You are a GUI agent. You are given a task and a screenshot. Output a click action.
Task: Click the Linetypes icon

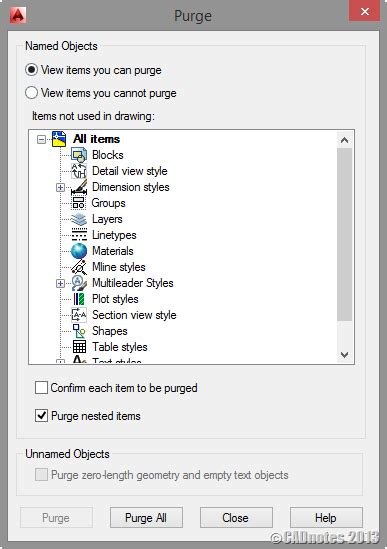[x=79, y=235]
